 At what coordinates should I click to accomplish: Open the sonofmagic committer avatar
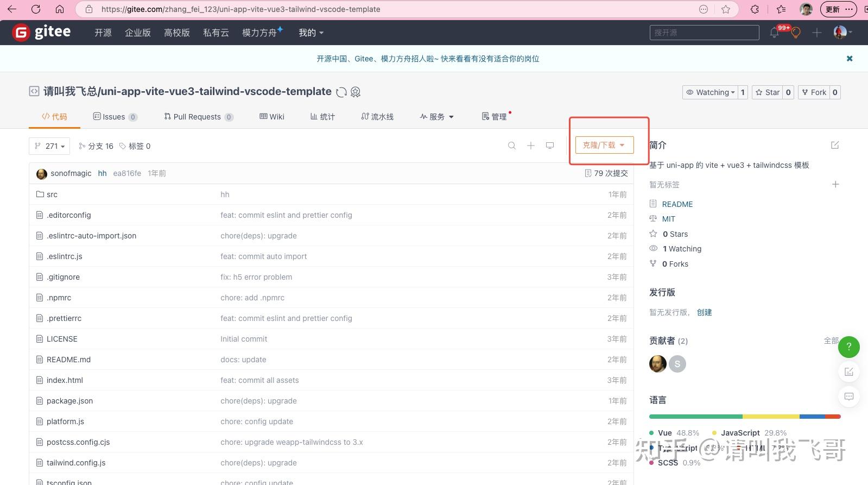tap(41, 174)
